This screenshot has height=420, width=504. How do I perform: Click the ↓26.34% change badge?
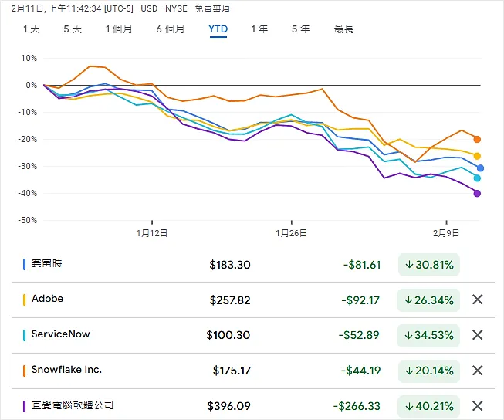(428, 300)
